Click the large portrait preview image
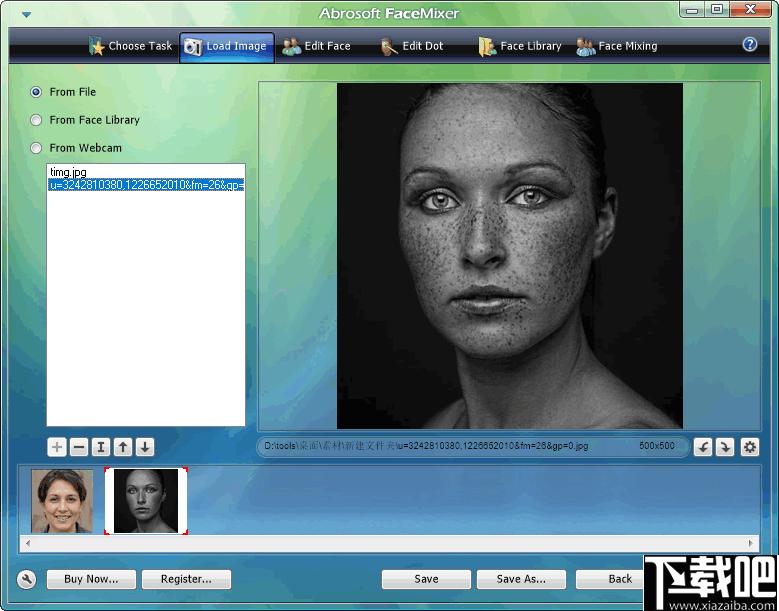 click(x=510, y=256)
